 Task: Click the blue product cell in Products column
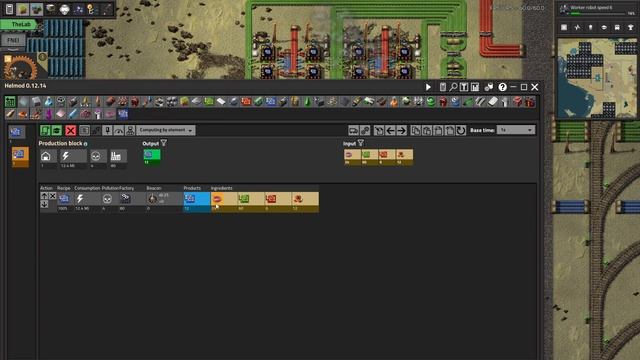(x=196, y=202)
